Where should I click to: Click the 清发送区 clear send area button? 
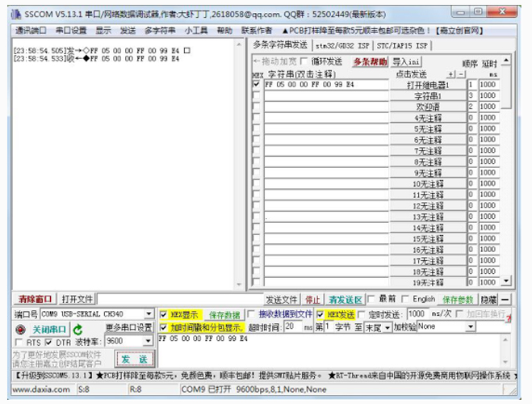click(x=346, y=300)
